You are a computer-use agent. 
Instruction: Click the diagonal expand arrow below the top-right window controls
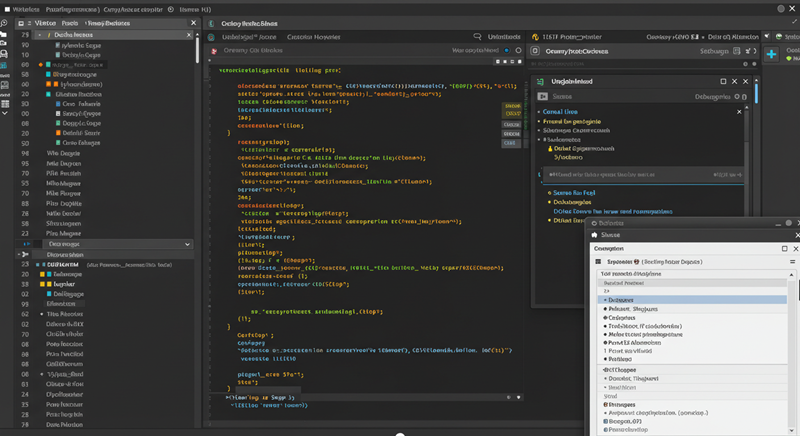794,21
